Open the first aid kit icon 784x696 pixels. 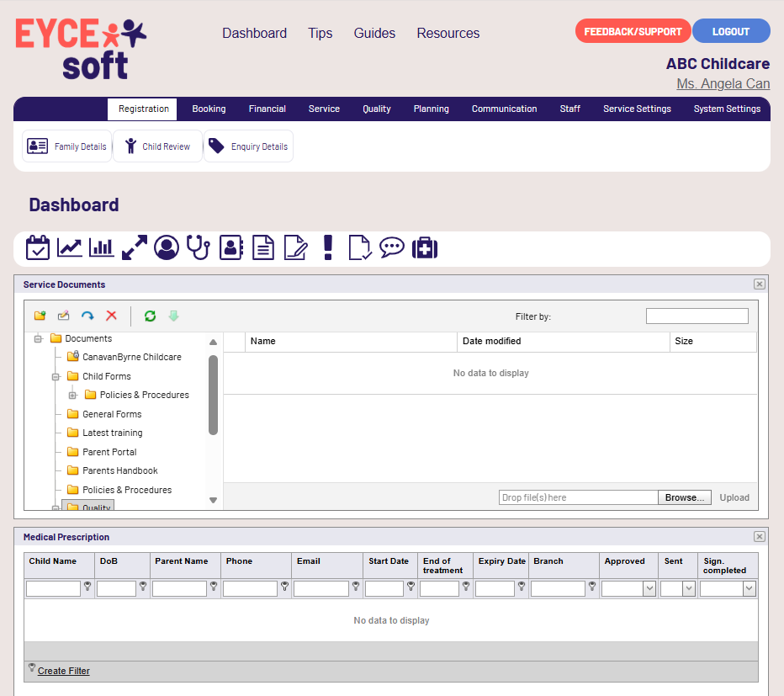click(425, 247)
